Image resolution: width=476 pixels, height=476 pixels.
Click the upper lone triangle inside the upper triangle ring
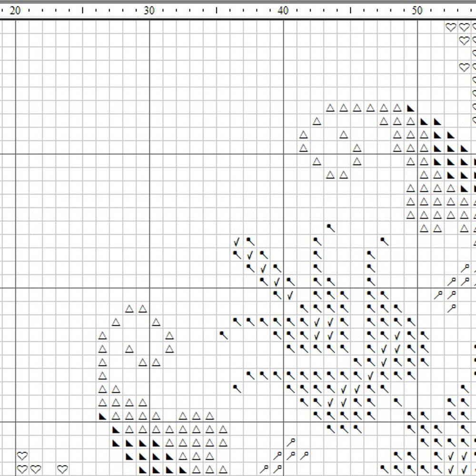tap(344, 135)
